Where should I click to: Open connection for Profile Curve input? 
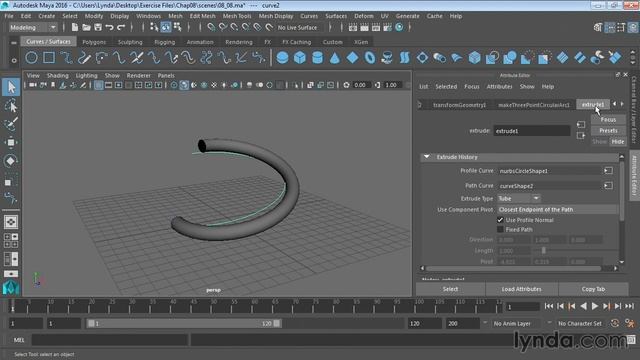pos(608,171)
